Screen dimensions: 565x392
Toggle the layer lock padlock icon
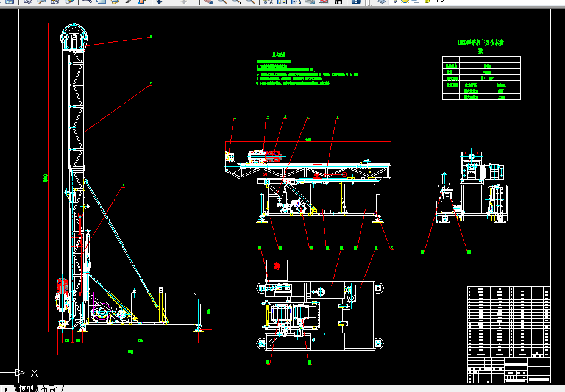click(x=427, y=1)
